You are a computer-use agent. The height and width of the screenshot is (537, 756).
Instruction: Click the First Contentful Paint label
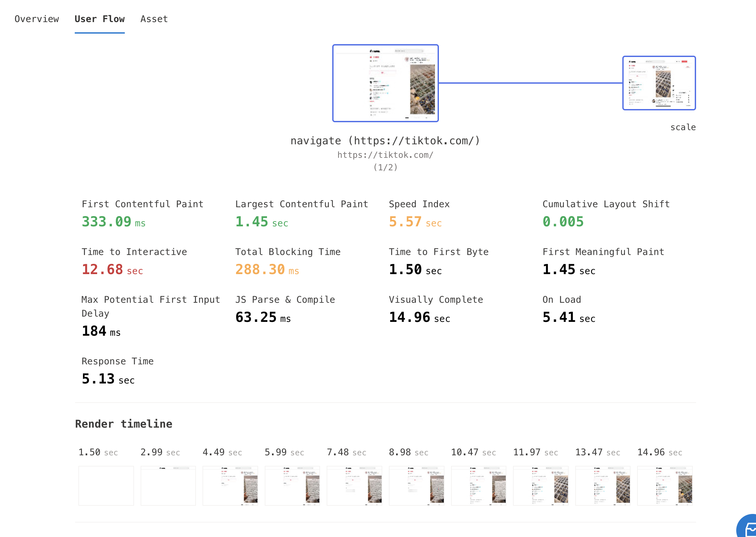tap(143, 204)
